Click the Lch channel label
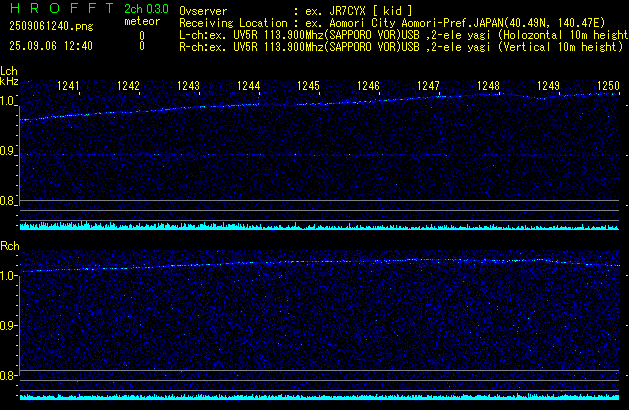This screenshot has width=629, height=410. point(9,71)
